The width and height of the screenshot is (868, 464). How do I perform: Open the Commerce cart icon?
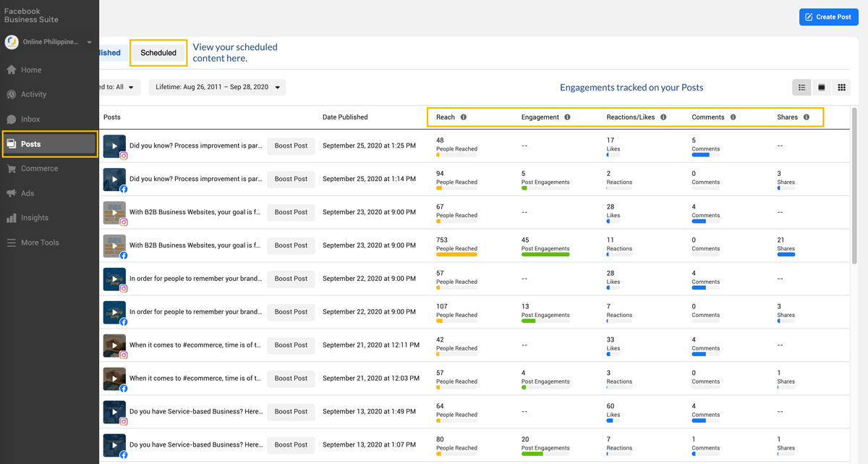coord(12,169)
